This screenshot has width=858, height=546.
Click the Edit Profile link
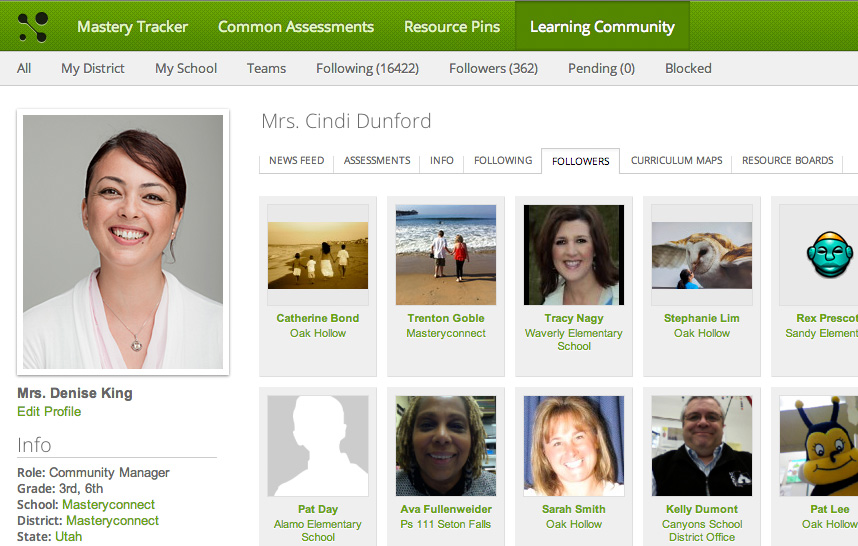click(49, 411)
